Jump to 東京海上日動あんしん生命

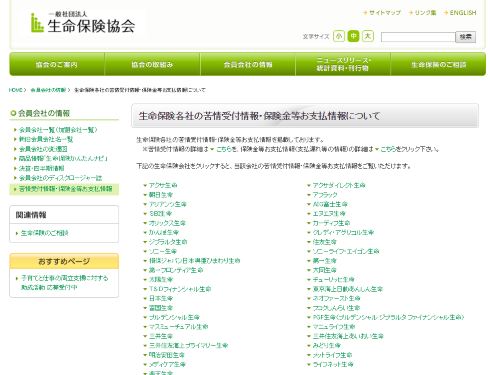(x=348, y=289)
